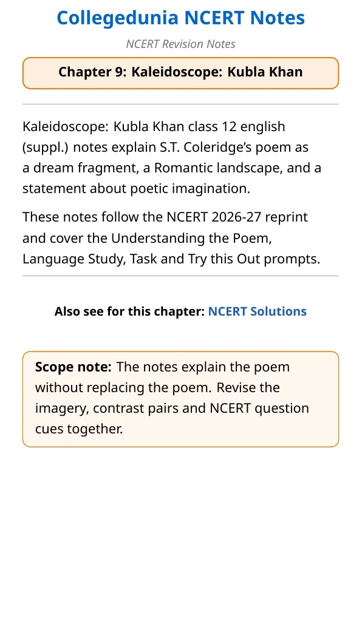Open the NCERT Solutions link
Image resolution: width=362 pixels, height=644 pixels.
coord(257,311)
